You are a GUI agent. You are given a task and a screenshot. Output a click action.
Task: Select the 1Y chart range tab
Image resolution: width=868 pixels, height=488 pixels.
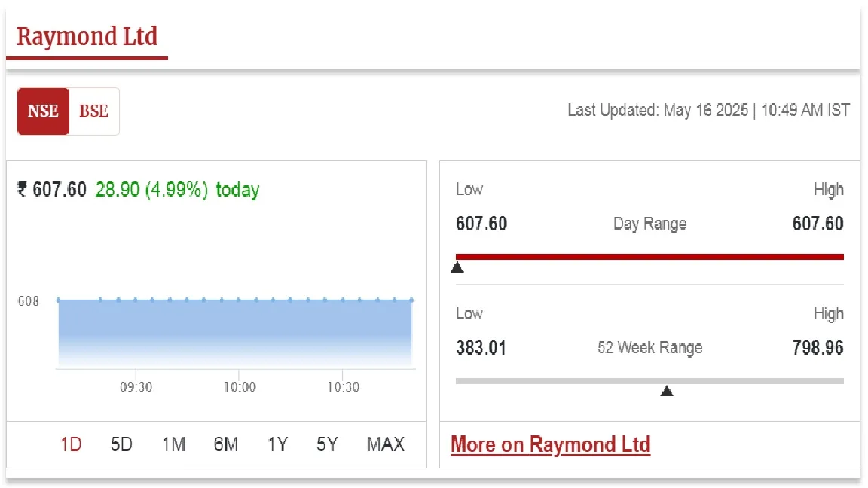point(277,444)
